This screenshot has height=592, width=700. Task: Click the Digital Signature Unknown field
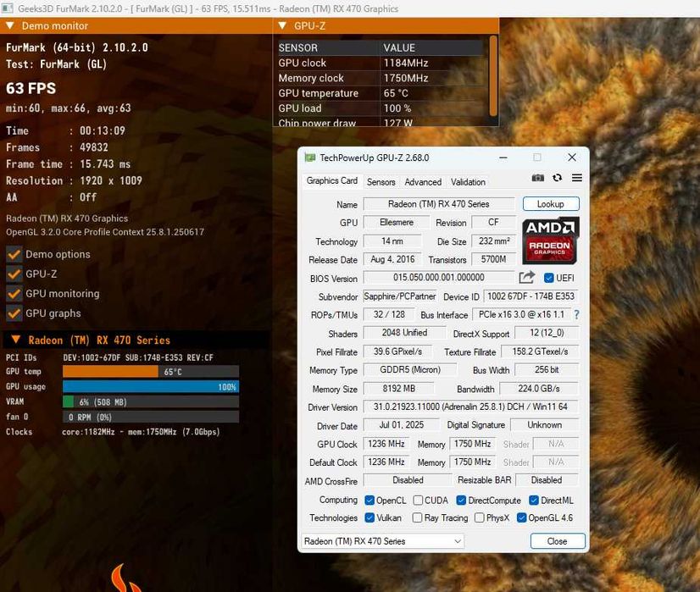pyautogui.click(x=545, y=424)
